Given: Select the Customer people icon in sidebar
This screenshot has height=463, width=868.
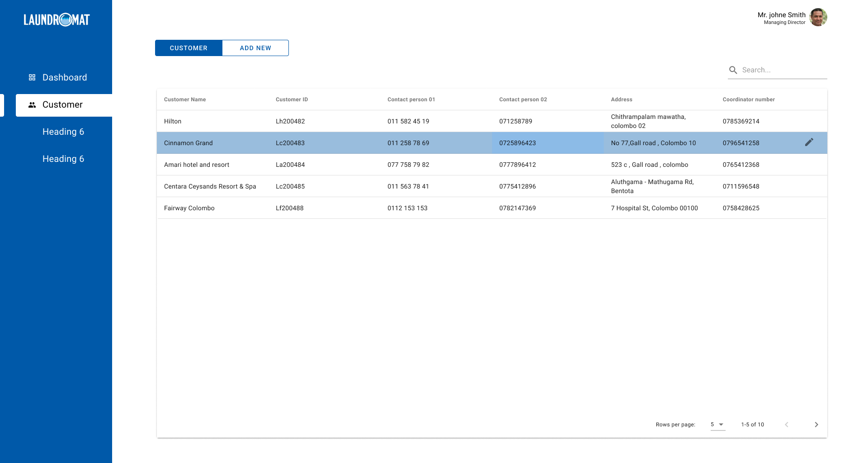Looking at the screenshot, I should (32, 104).
